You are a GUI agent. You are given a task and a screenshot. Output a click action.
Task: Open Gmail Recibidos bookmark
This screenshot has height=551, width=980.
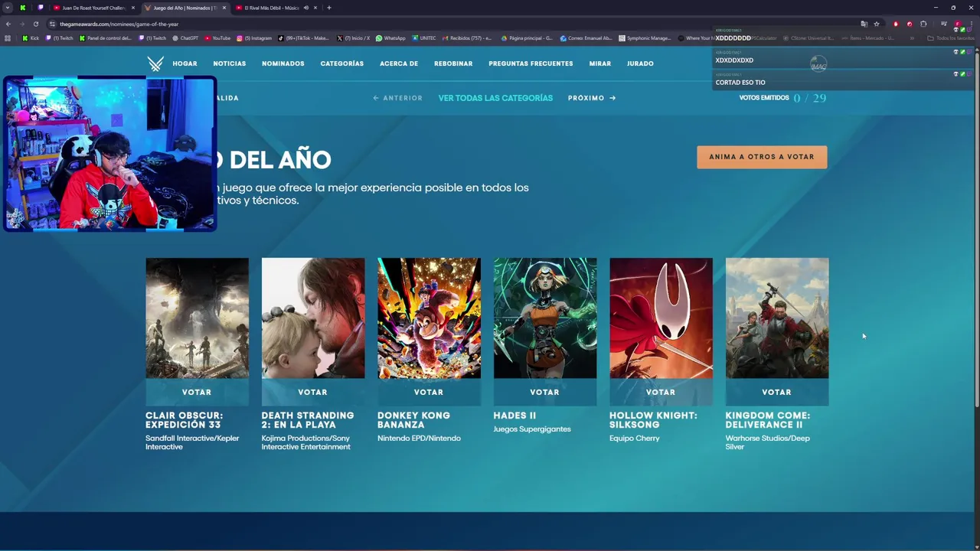click(467, 37)
